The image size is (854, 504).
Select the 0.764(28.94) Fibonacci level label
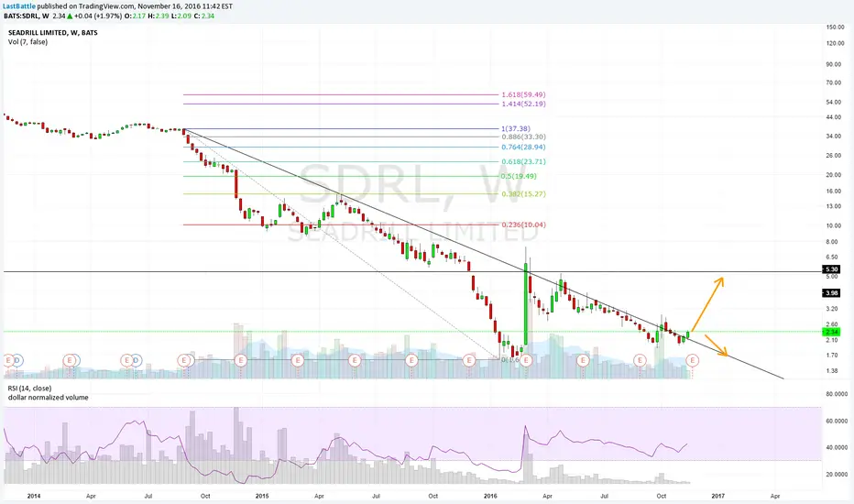pyautogui.click(x=523, y=148)
